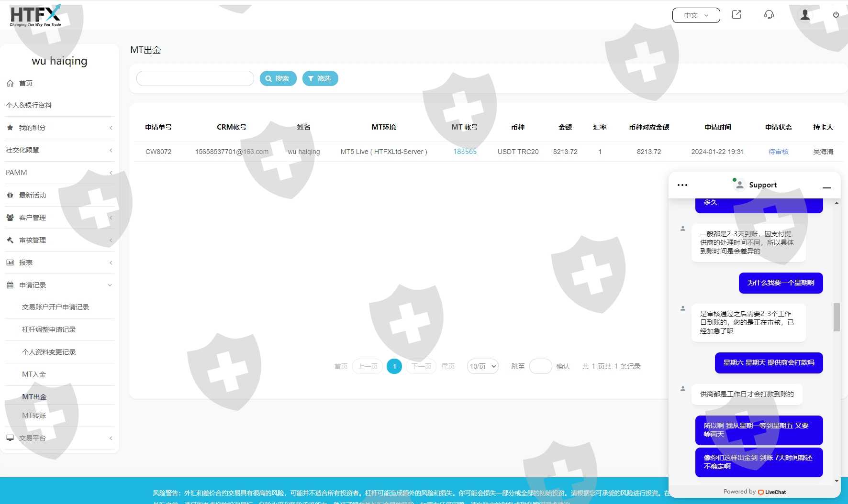Click the star icon beside 我的积分

click(10, 128)
